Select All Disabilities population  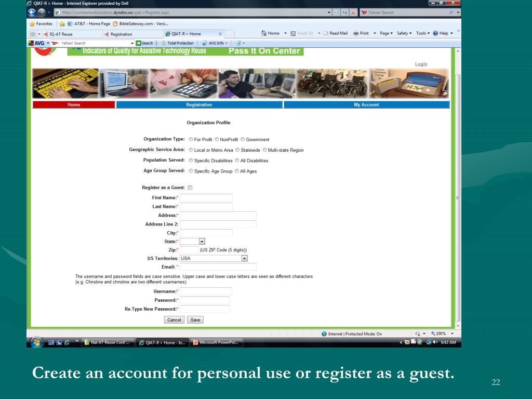click(237, 161)
